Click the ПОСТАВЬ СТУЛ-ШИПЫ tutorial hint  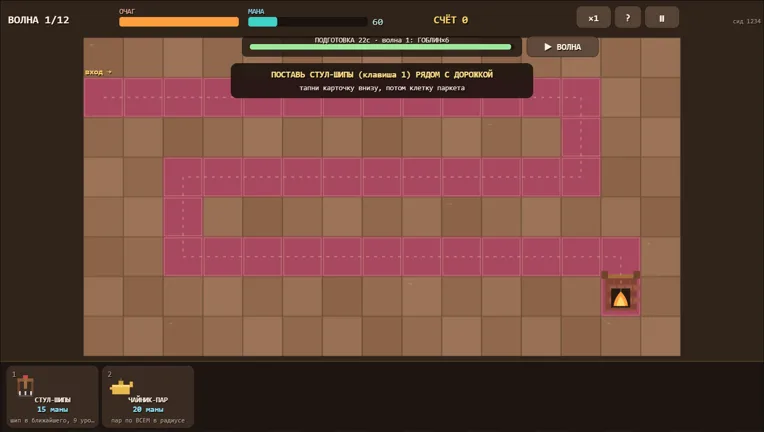click(x=382, y=80)
